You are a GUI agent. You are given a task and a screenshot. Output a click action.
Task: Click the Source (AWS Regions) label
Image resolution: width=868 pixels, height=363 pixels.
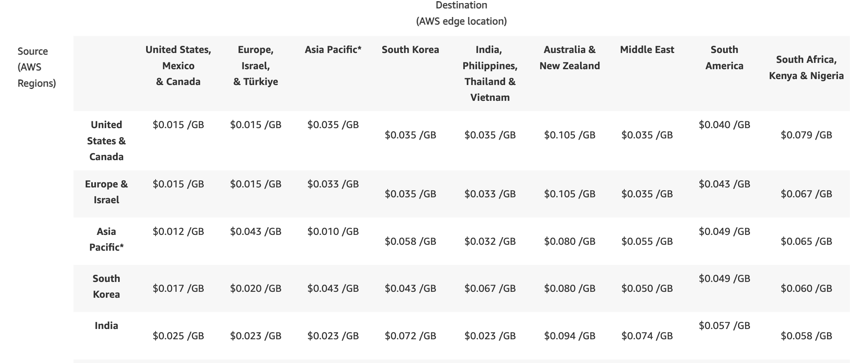[x=37, y=67]
